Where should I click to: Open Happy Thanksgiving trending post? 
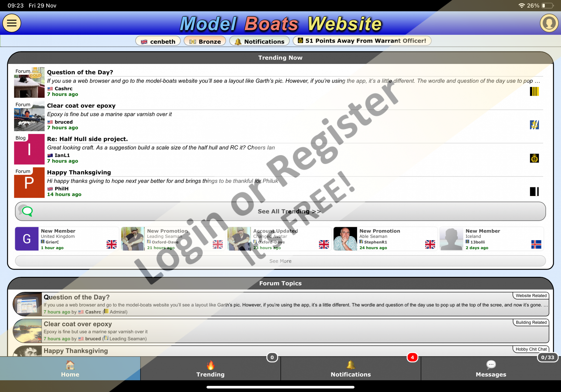click(x=79, y=172)
